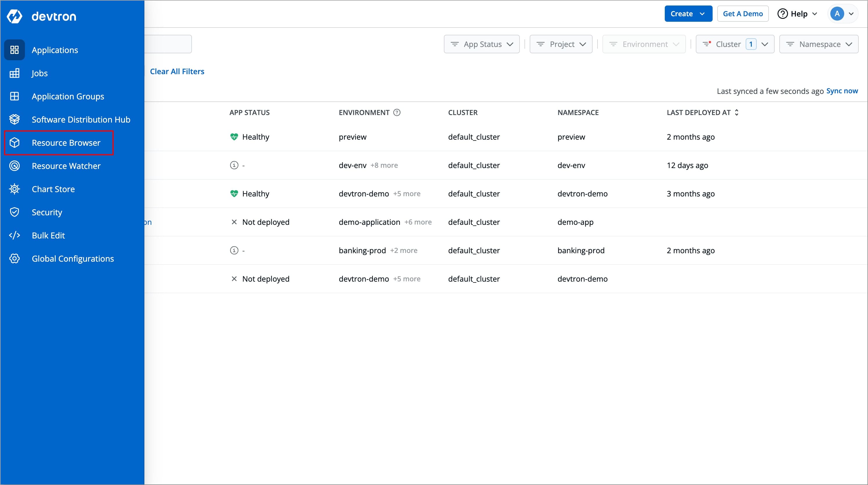Click the Not deployed cross icon for demo-application

[234, 222]
